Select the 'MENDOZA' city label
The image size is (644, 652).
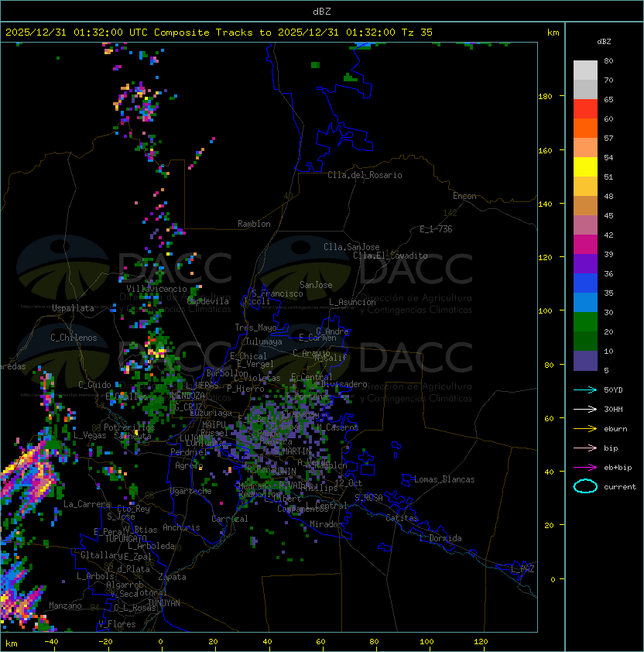pyautogui.click(x=188, y=395)
